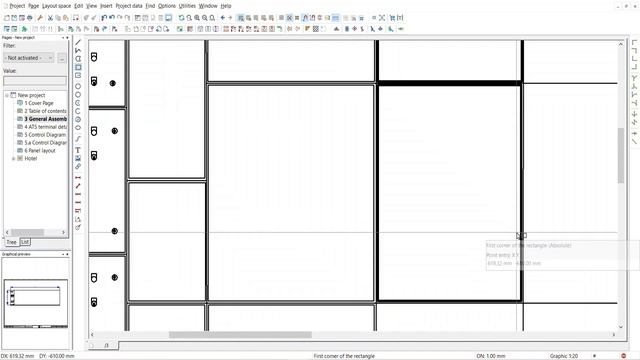640x360 pixels.
Task: Click the pages tree horizontal scrollbar
Action: pyautogui.click(x=35, y=232)
